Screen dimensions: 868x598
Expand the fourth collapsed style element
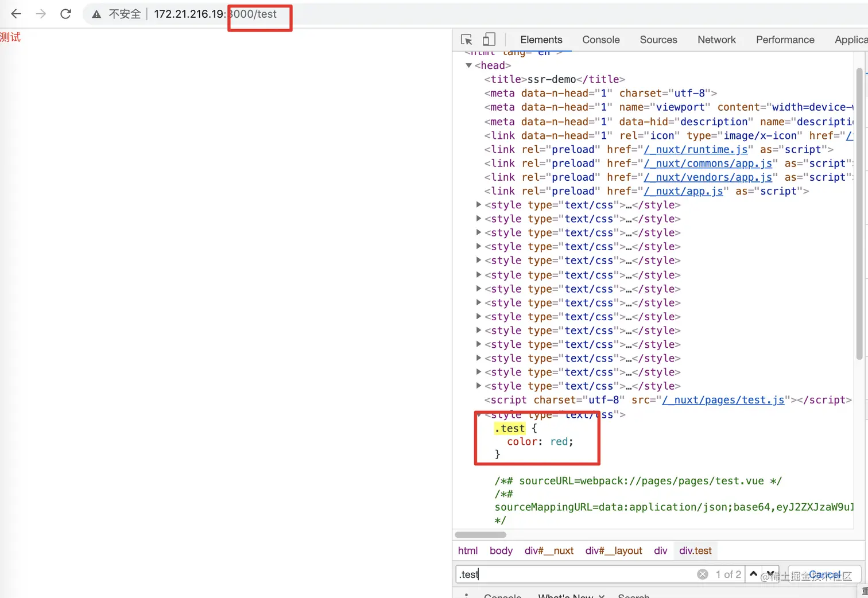tap(479, 246)
